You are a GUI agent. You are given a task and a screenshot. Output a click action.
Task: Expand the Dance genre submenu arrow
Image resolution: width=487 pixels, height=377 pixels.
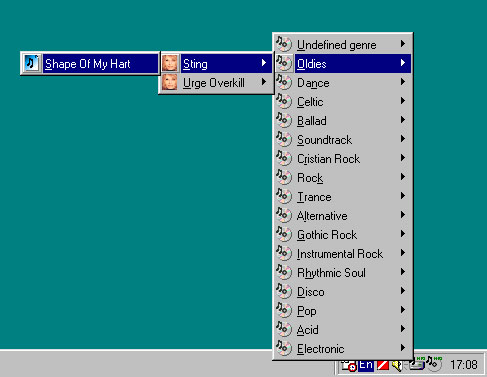(403, 82)
